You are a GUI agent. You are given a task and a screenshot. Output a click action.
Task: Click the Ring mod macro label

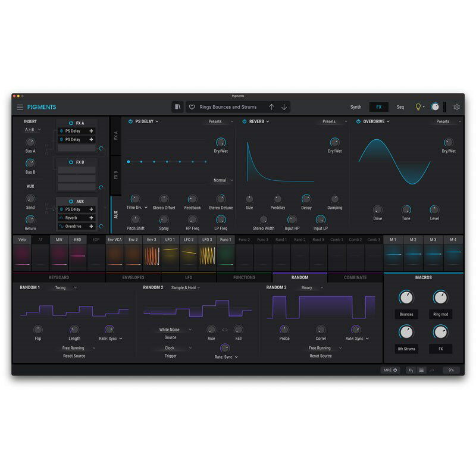(x=440, y=314)
